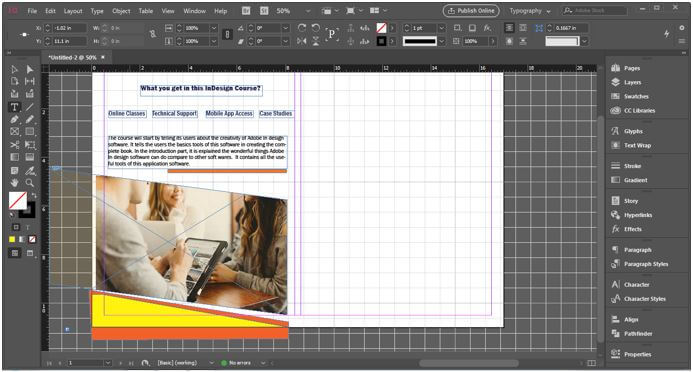Screen dimensions: 693x372
Task: Click the Fill swatch in toolbox
Action: [18, 201]
